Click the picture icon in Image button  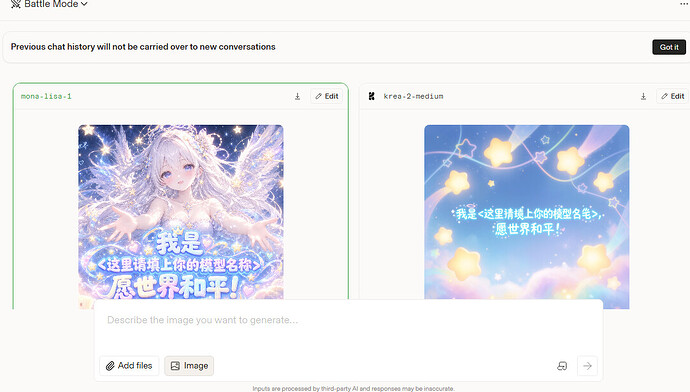coord(175,366)
